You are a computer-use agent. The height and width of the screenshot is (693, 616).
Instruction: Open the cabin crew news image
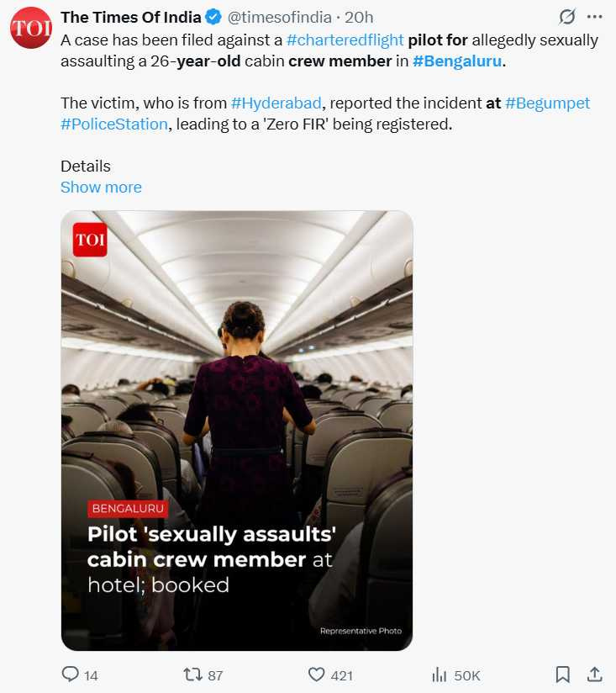click(236, 430)
